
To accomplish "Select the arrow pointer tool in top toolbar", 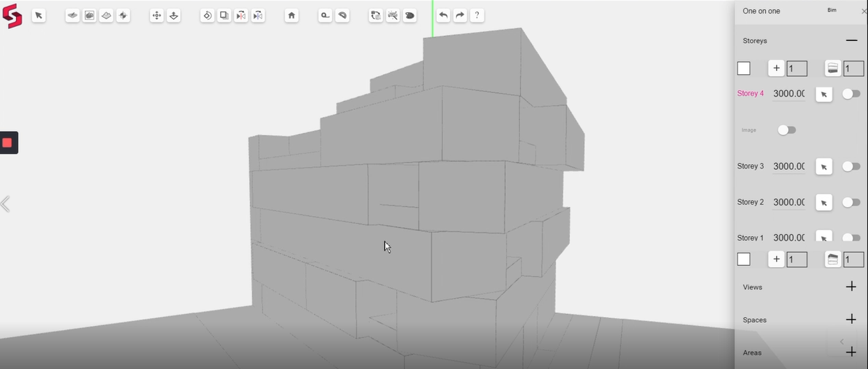I will pos(39,15).
